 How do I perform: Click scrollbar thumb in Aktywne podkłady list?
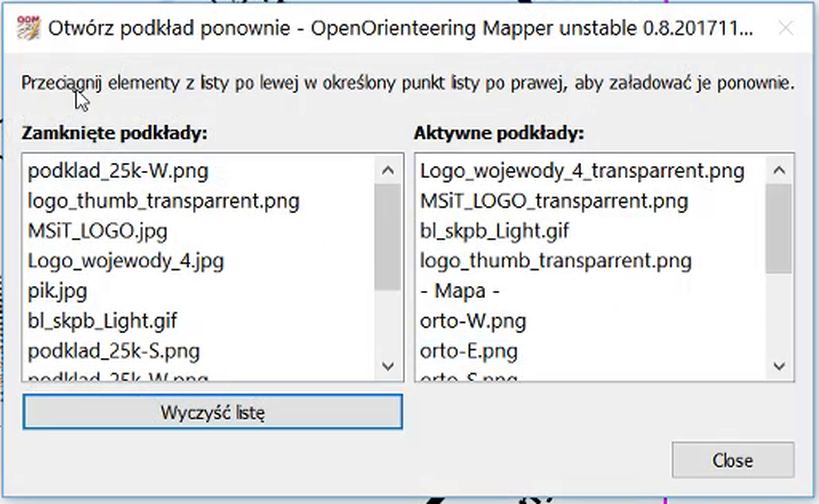[779, 228]
